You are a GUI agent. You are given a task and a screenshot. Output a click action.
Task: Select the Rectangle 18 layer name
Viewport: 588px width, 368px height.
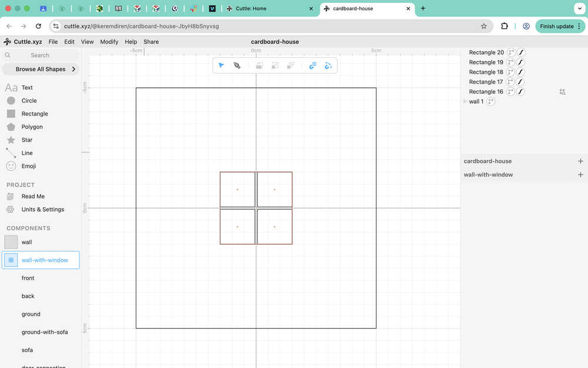[x=486, y=72]
